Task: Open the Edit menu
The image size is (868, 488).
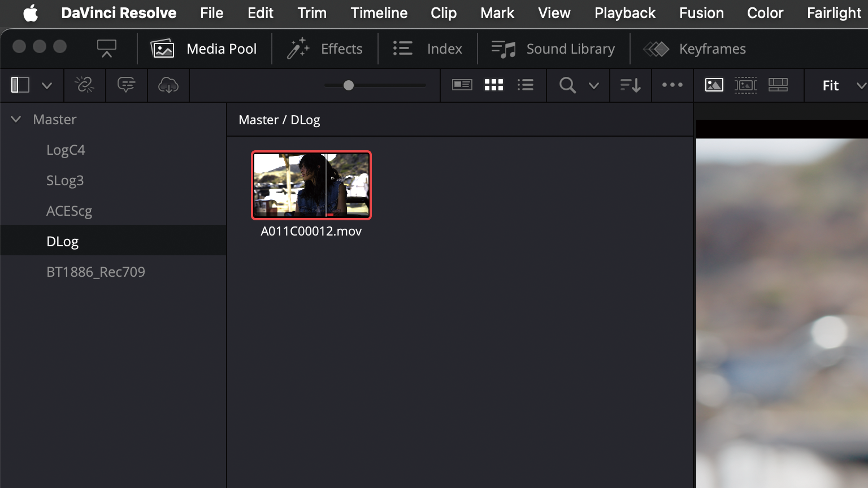Action: [x=261, y=12]
